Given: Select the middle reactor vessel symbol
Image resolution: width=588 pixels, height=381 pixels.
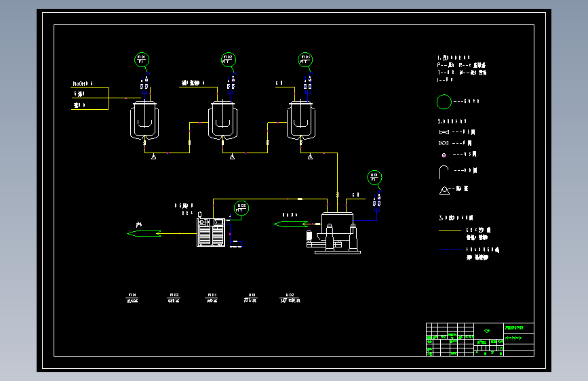Looking at the screenshot, I should click(x=222, y=121).
